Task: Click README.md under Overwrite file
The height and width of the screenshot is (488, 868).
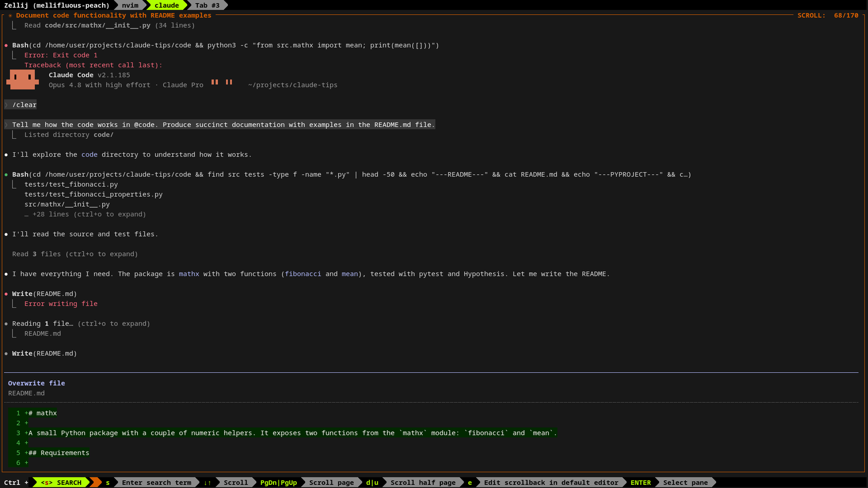Action: pos(26,393)
